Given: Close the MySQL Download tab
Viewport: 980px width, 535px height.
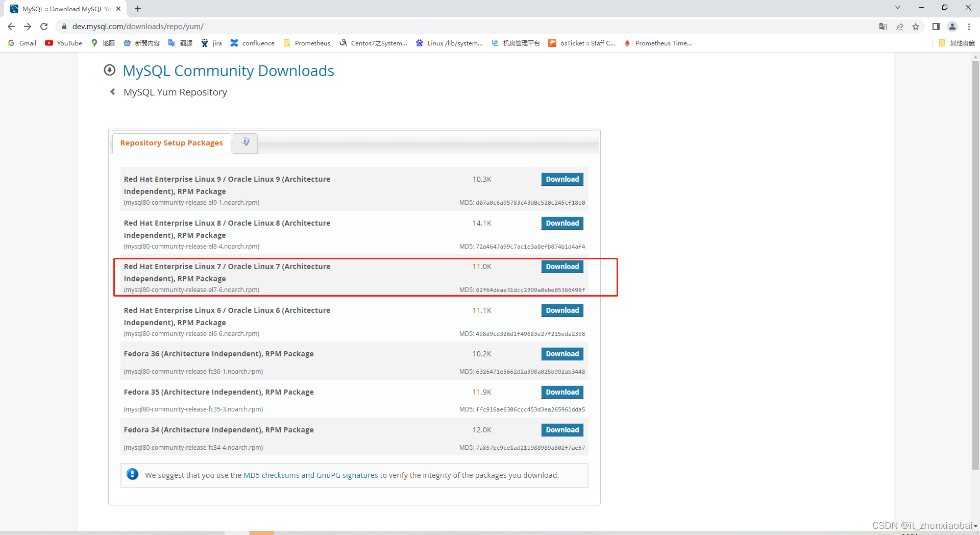Looking at the screenshot, I should tap(118, 9).
